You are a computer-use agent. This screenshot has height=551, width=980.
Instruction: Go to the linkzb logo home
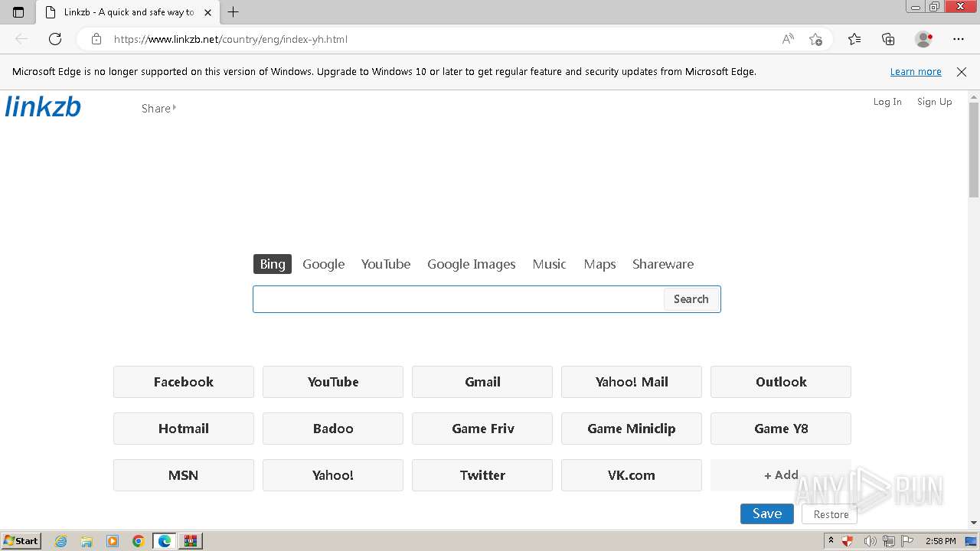click(x=43, y=106)
